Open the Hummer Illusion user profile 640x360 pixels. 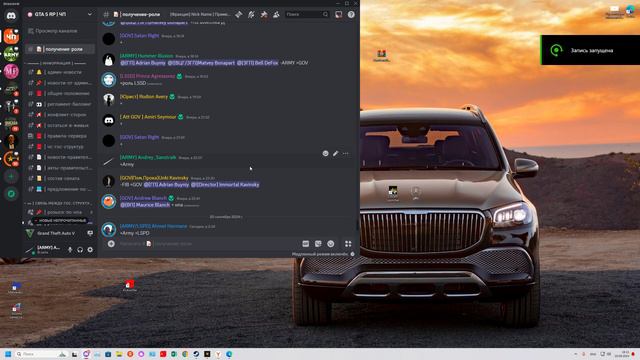coord(147,56)
